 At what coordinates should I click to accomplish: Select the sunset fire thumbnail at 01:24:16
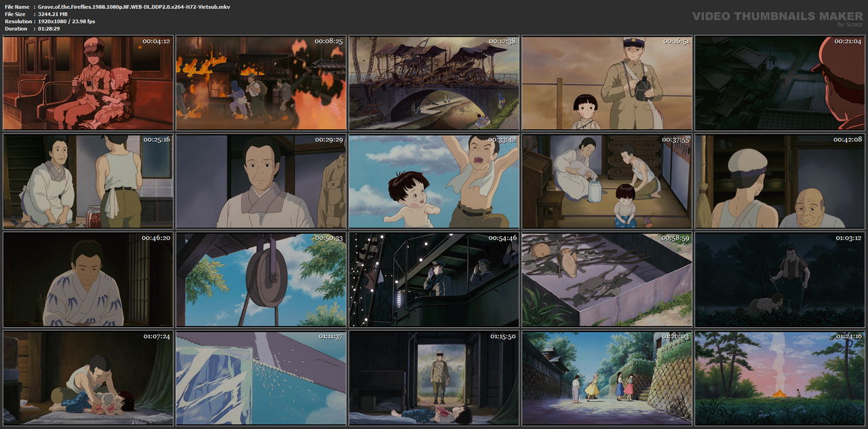[780, 378]
